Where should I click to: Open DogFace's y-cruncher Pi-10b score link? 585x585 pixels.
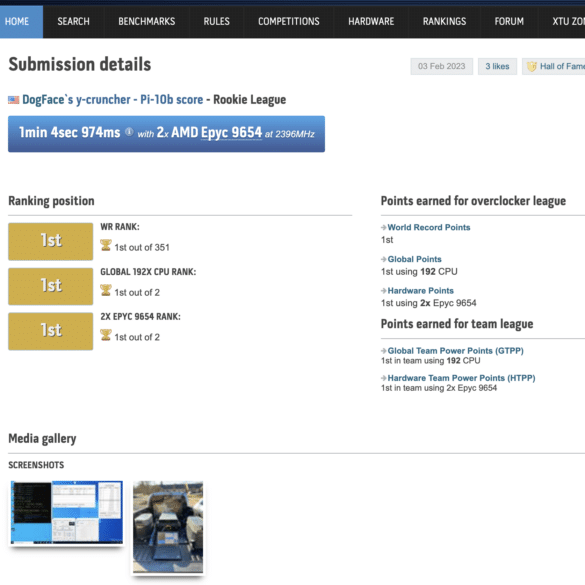click(x=113, y=100)
